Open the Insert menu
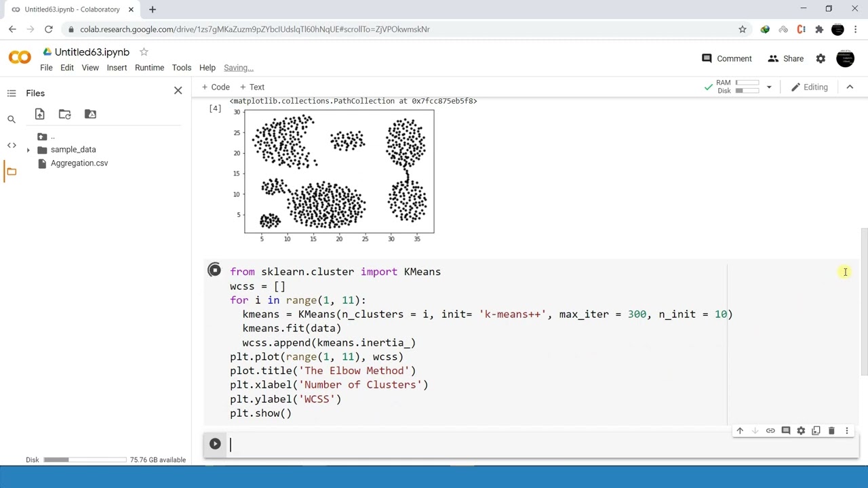 click(117, 68)
